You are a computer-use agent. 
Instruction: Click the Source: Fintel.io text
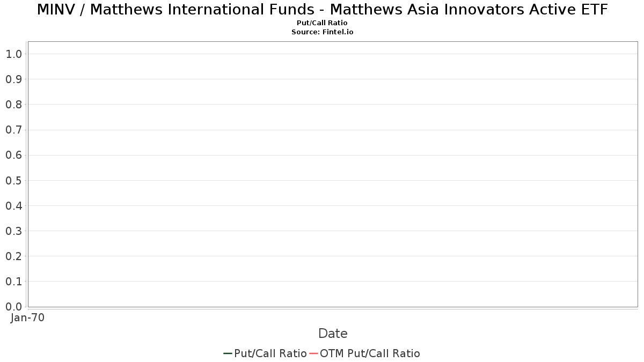coord(322,32)
